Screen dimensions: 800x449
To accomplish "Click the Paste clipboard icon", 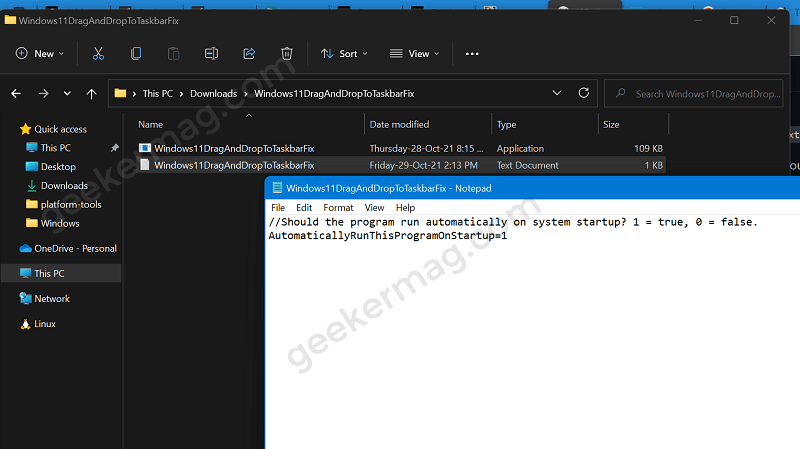I will [173, 54].
